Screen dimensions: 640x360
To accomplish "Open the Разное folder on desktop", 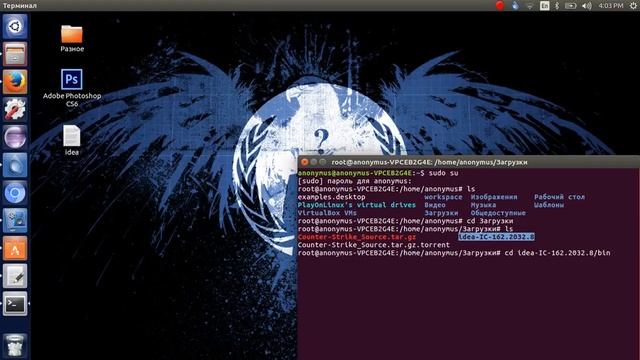I will point(72,38).
